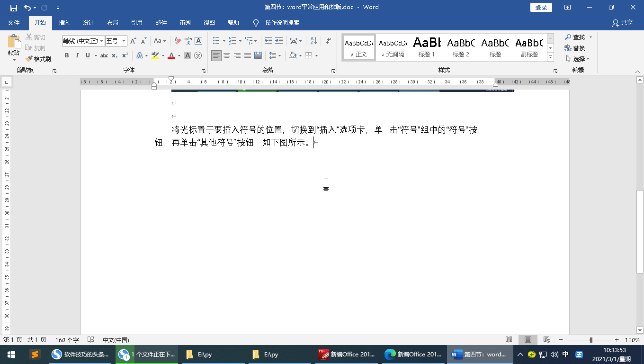Open the font size combo box (五号)
644x364 pixels.
point(116,41)
